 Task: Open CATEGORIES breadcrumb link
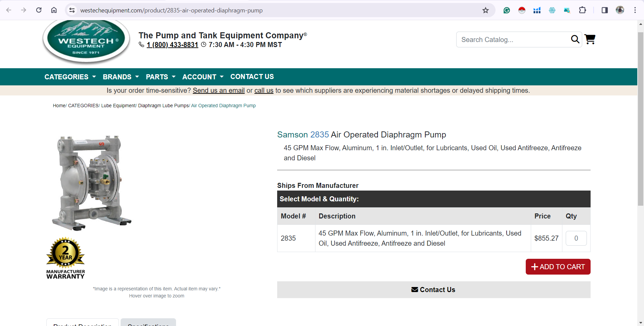(83, 106)
